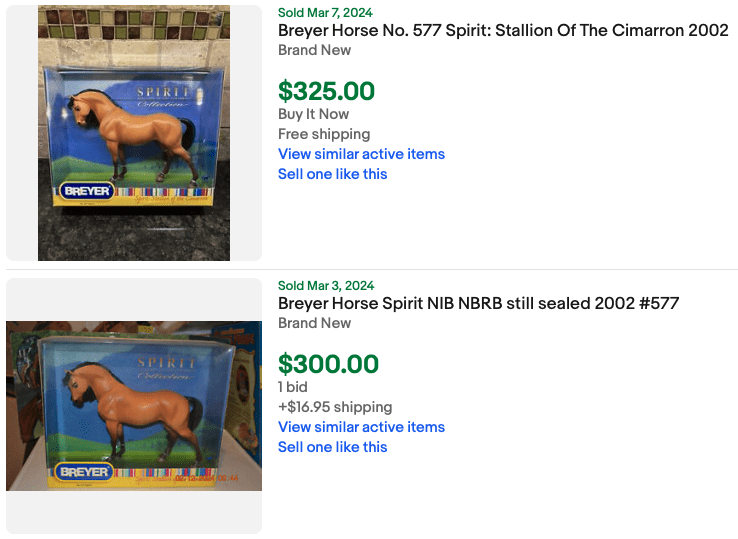Image resolution: width=738 pixels, height=539 pixels.
Task: Click the $325.00 sold price
Action: click(326, 92)
